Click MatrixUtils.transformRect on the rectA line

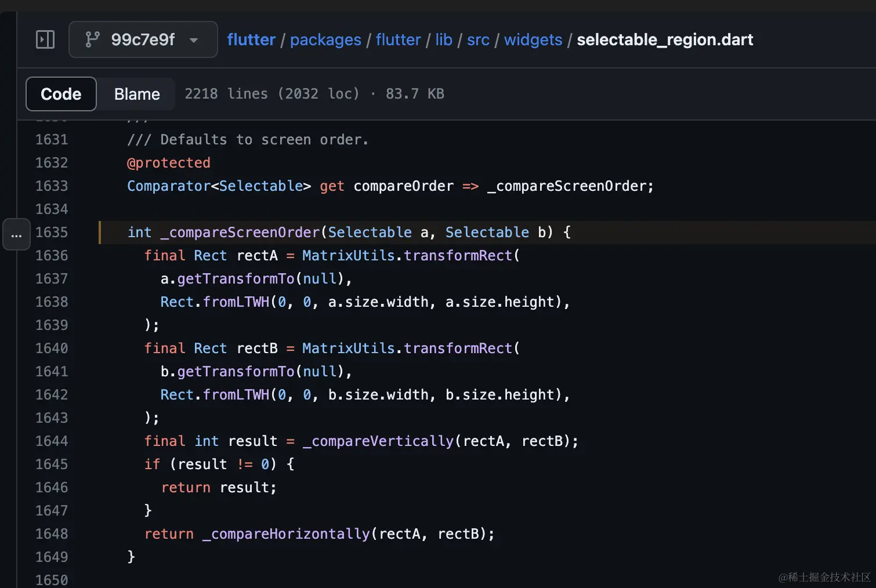(407, 256)
